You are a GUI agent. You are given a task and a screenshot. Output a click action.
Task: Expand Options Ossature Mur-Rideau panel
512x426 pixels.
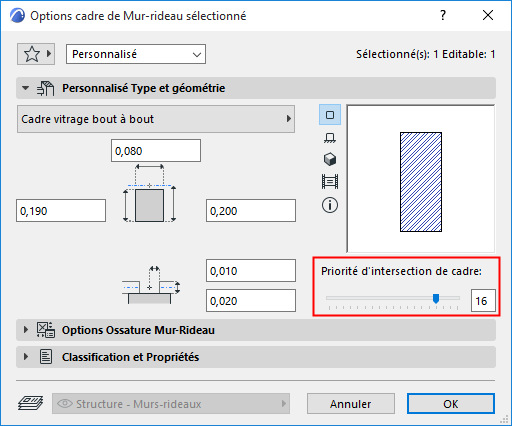pos(25,330)
